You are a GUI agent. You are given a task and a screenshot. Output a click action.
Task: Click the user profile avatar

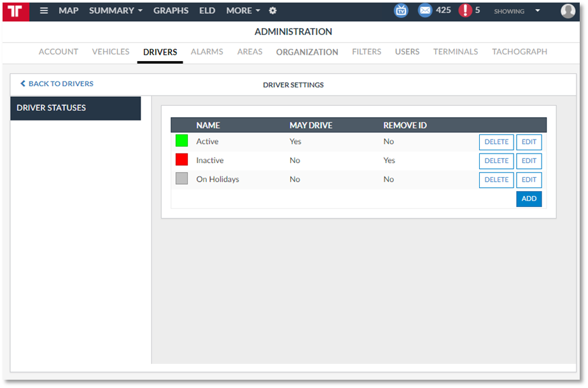point(568,11)
